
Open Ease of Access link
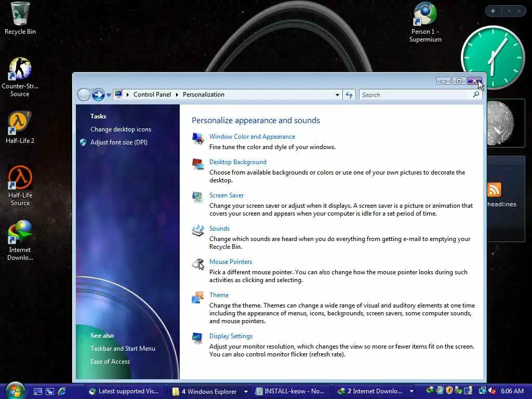tap(110, 362)
